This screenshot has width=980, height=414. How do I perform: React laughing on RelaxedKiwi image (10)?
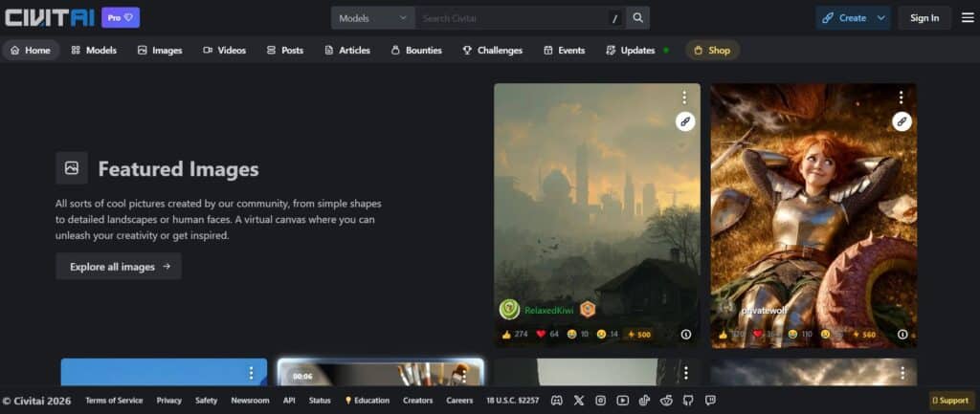coord(578,334)
